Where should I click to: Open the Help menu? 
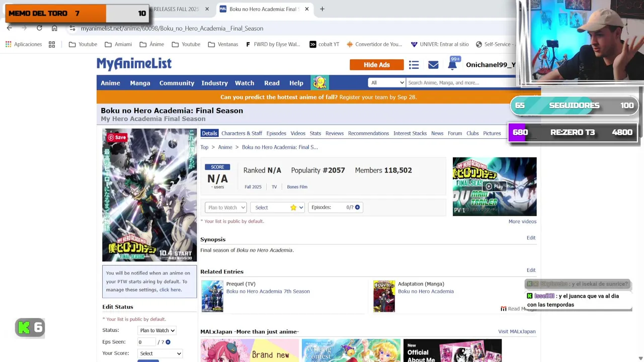click(x=296, y=83)
